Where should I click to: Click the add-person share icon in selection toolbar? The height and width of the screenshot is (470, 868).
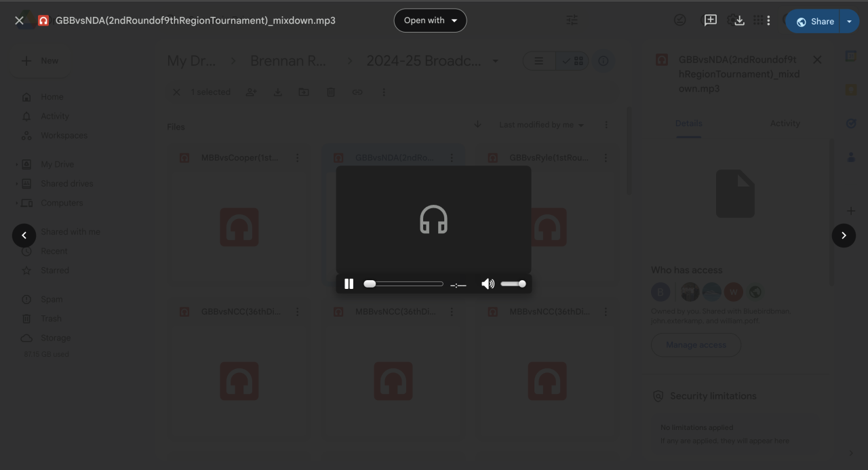point(251,92)
